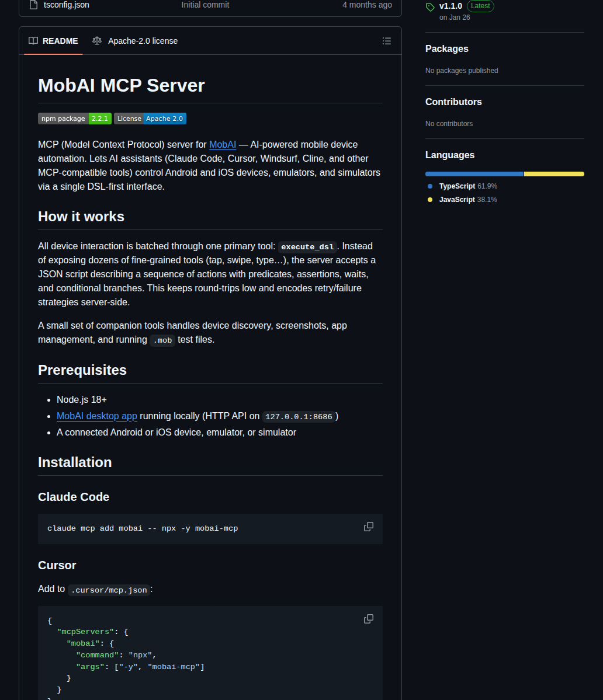Open the v1.1.0 release
Image resolution: width=603 pixels, height=700 pixels.
[x=450, y=6]
